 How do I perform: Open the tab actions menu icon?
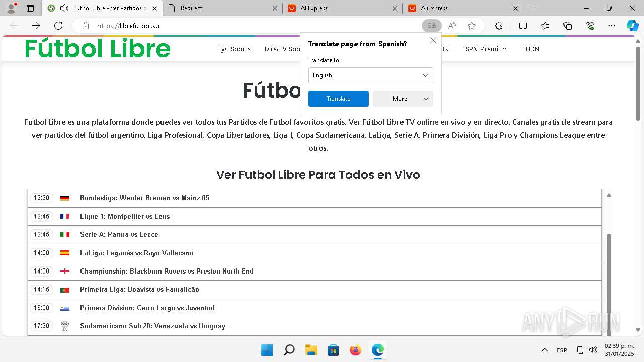tap(30, 8)
